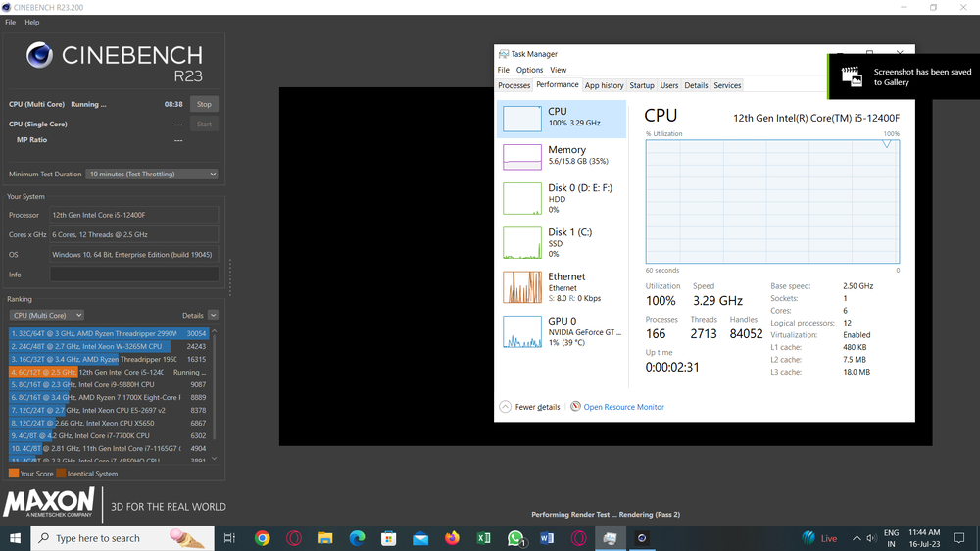Open Disk 0 (D: E: F:) graph

[522, 198]
